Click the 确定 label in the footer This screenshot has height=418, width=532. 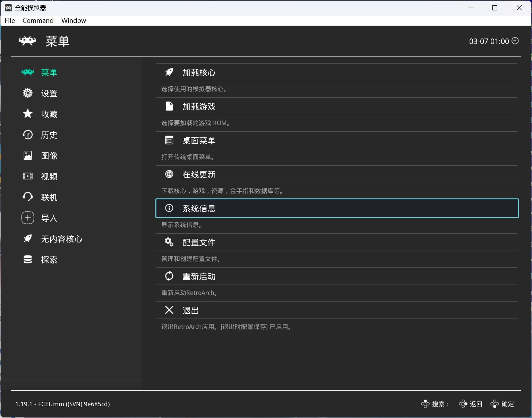pyautogui.click(x=508, y=404)
